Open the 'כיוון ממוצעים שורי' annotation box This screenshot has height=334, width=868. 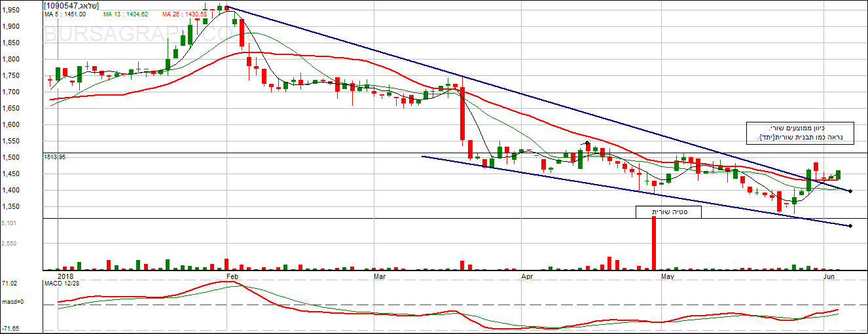800,133
